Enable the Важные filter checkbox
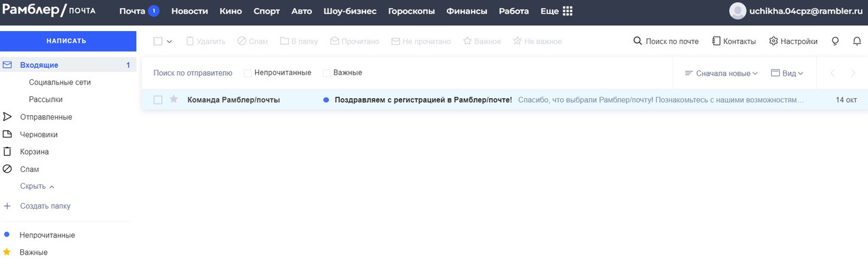The width and height of the screenshot is (868, 273). (326, 73)
